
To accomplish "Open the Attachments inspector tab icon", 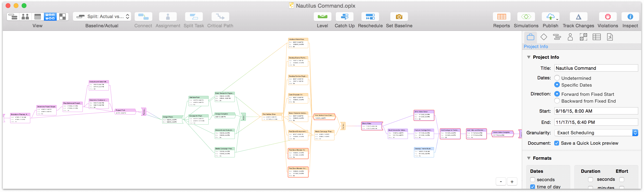I will point(610,37).
